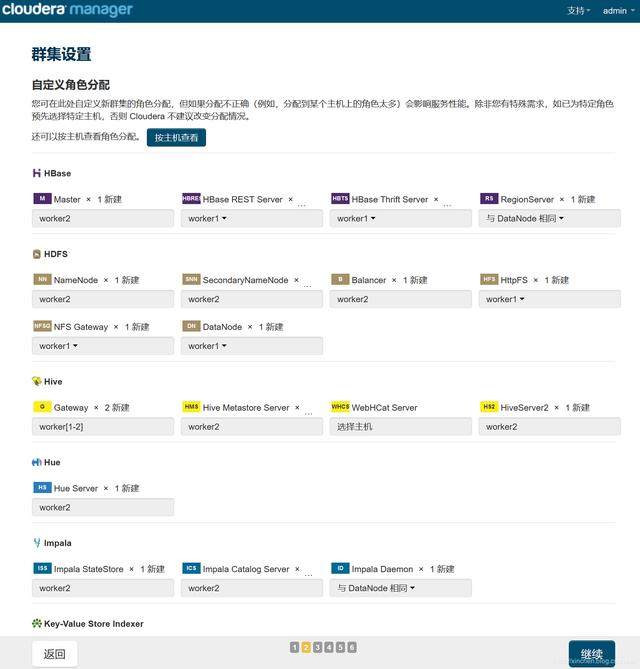Click the Hive bee service icon

pos(37,381)
